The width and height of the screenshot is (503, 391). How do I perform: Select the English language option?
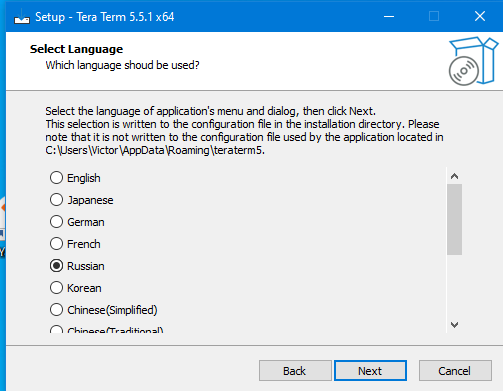pyautogui.click(x=75, y=178)
